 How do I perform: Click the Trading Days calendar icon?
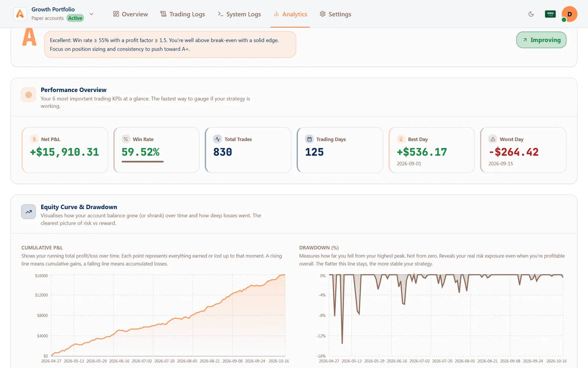click(x=309, y=139)
